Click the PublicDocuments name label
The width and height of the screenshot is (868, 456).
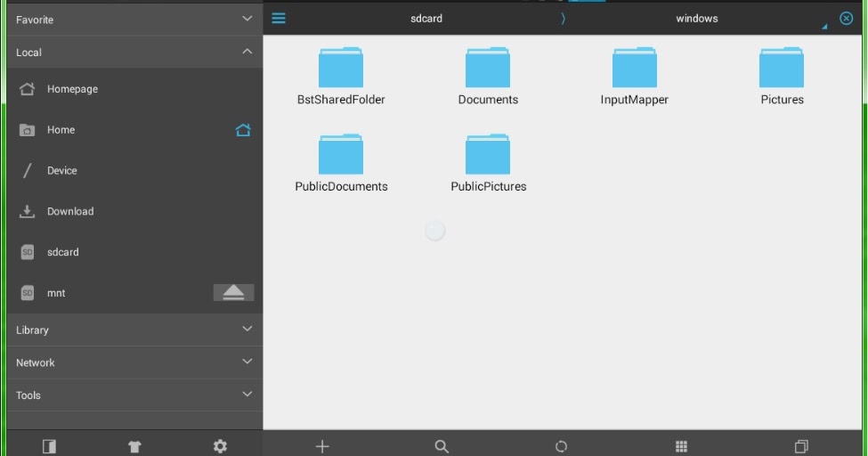[341, 187]
